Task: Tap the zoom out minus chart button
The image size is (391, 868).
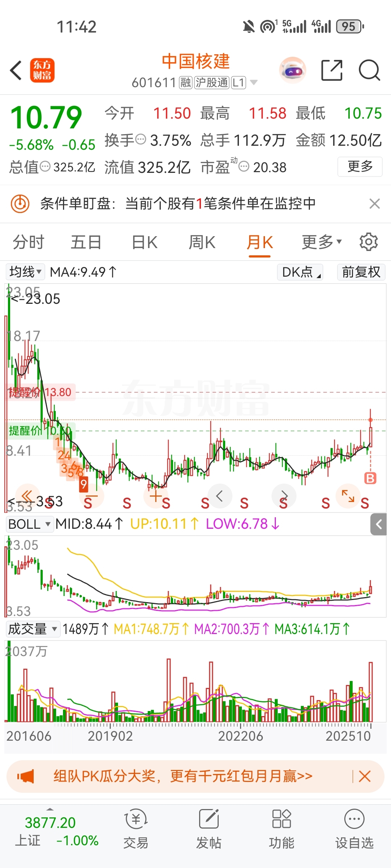Action: pos(92,495)
